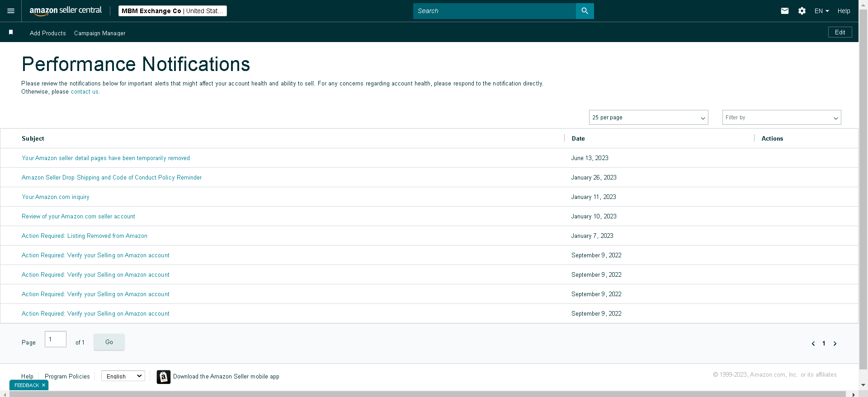
Task: Click the Performance Notifications heading
Action: tap(136, 64)
